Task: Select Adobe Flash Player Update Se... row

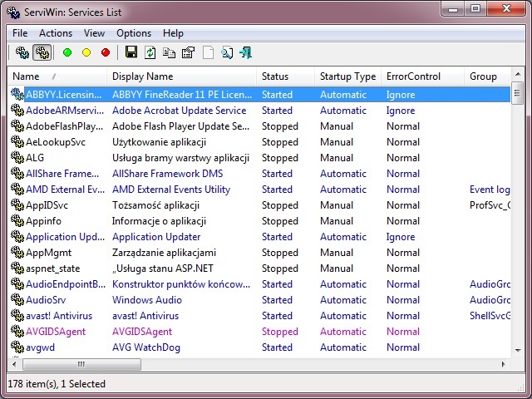Action: (260, 126)
